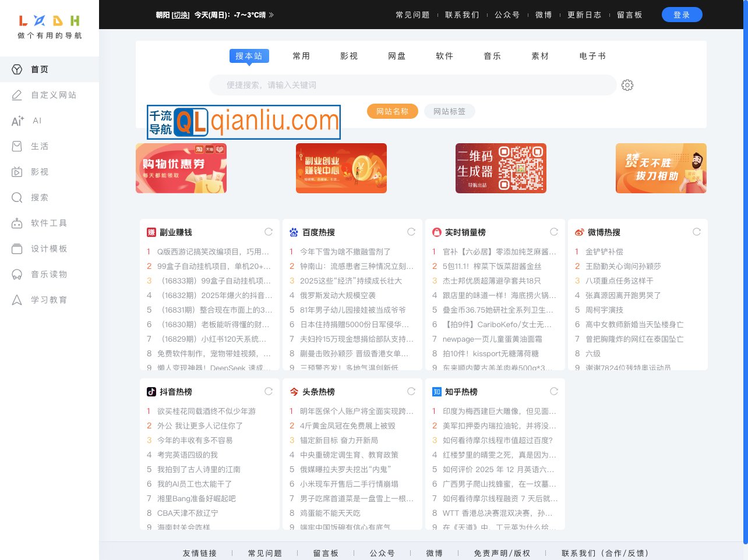Viewport: 748px width, 560px height.
Task: Click the 登录 login button
Action: (682, 15)
